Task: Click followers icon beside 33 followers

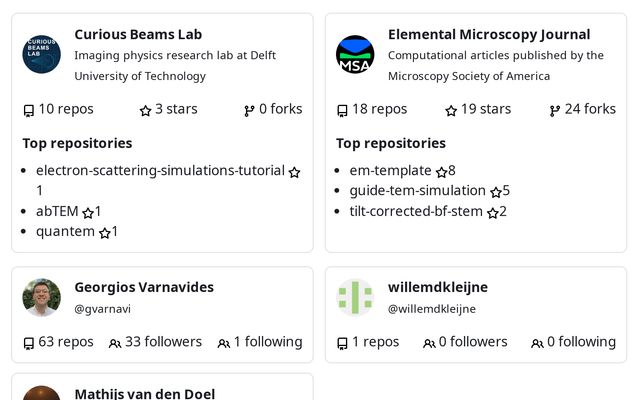Action: point(115,343)
